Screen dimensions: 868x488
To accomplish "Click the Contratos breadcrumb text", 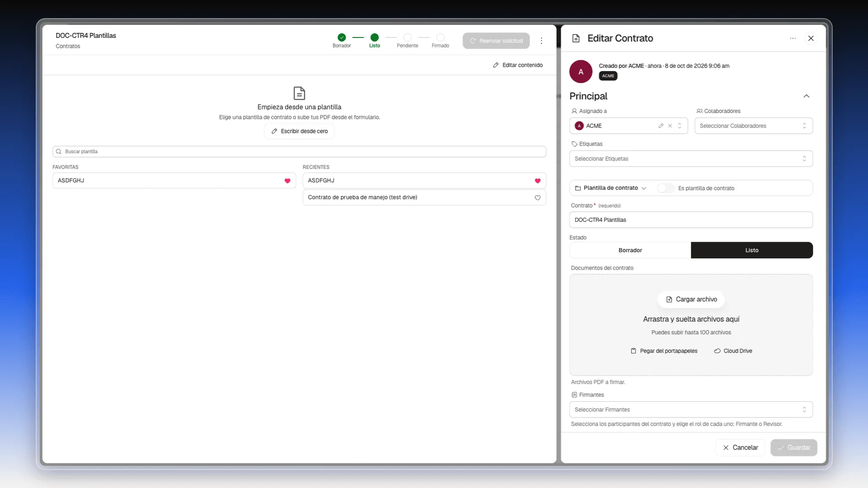I will pyautogui.click(x=68, y=47).
